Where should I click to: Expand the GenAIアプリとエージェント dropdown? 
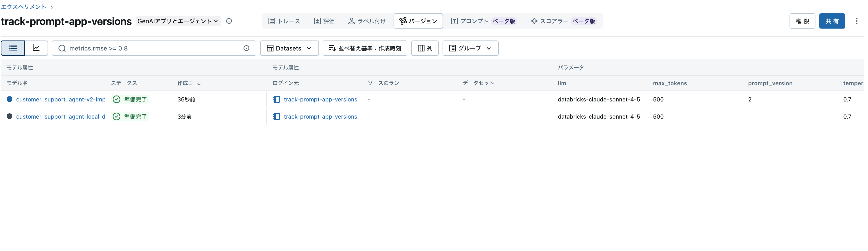[x=178, y=20]
